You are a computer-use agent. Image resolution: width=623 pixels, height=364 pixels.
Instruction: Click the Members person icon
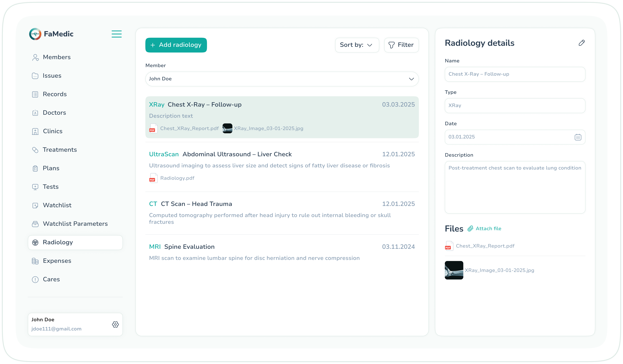click(x=35, y=57)
